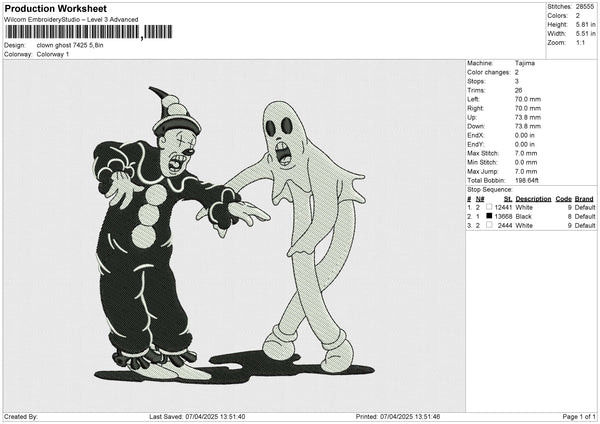This screenshot has height=424, width=600.
Task: Select 'Wilcom EmbroideryStudio – Level 3 Advanced' text
Action: 71,20
